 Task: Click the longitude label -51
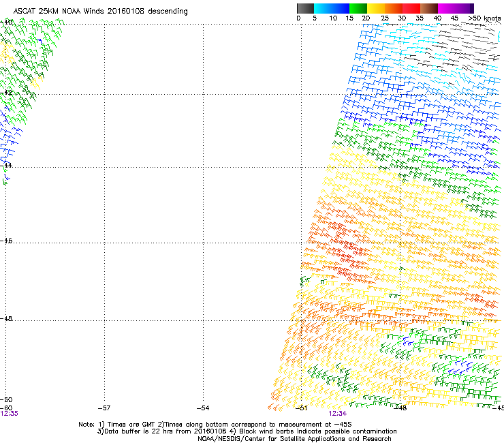[x=301, y=408]
